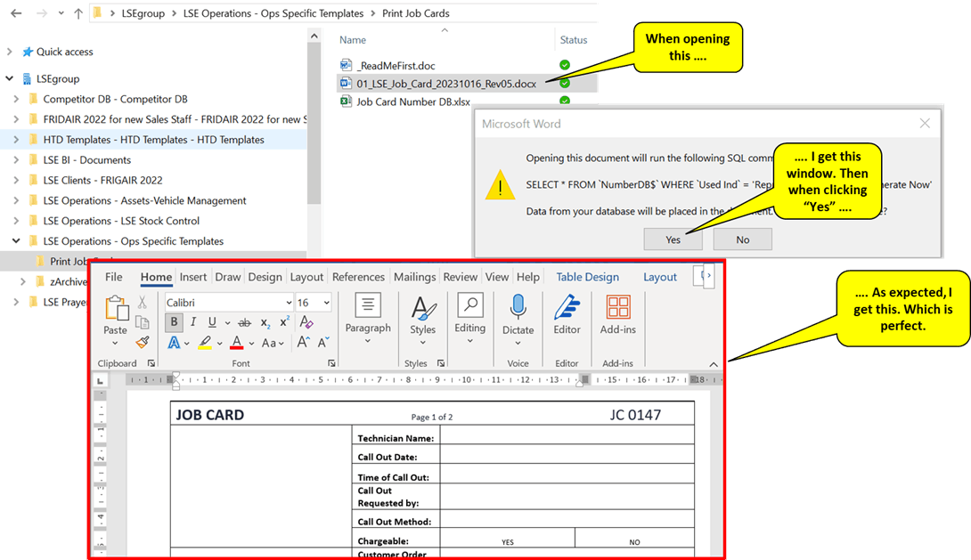The image size is (971, 560).
Task: Click the Text Effects A icon
Action: click(174, 342)
